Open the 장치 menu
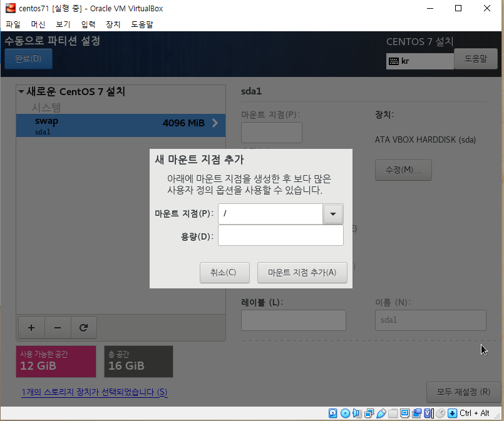504x421 pixels. 113,24
